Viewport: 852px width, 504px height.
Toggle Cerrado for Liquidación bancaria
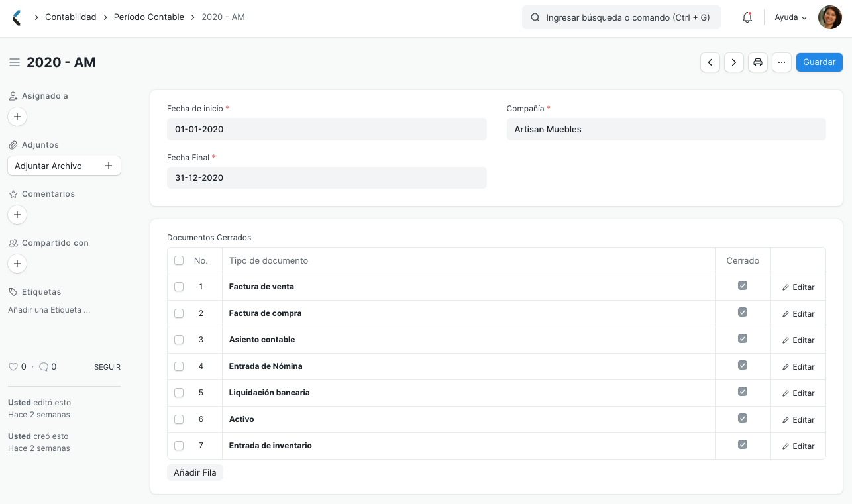click(743, 391)
